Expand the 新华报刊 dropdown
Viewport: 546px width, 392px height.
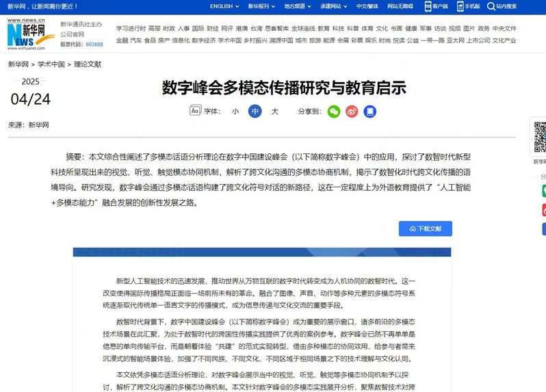click(x=261, y=6)
